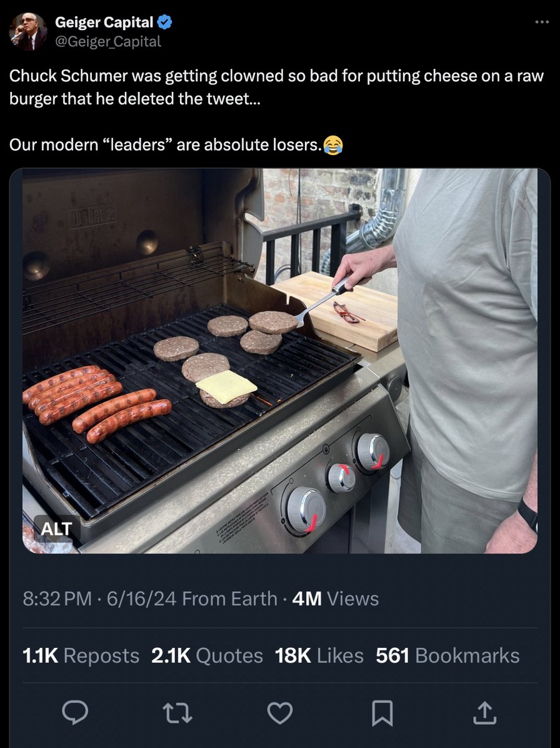Bookmark this tweet
560x748 pixels.
[382, 713]
